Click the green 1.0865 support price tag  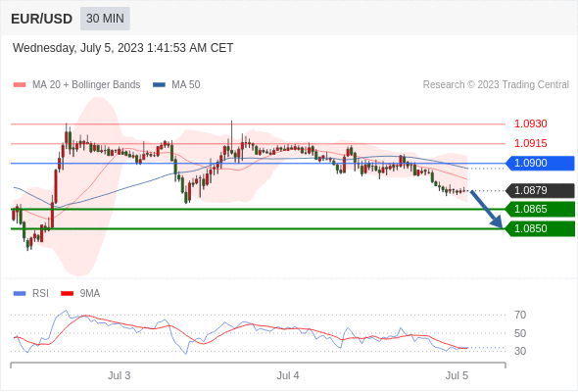click(x=540, y=209)
